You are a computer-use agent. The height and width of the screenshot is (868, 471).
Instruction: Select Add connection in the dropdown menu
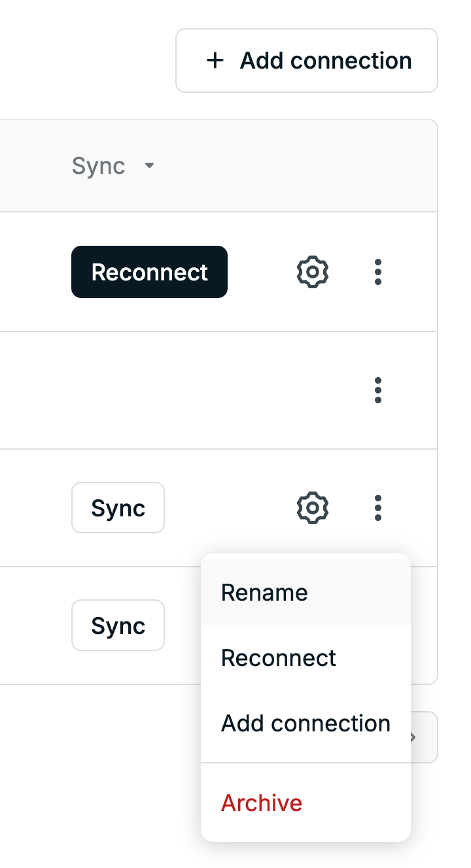click(x=305, y=724)
